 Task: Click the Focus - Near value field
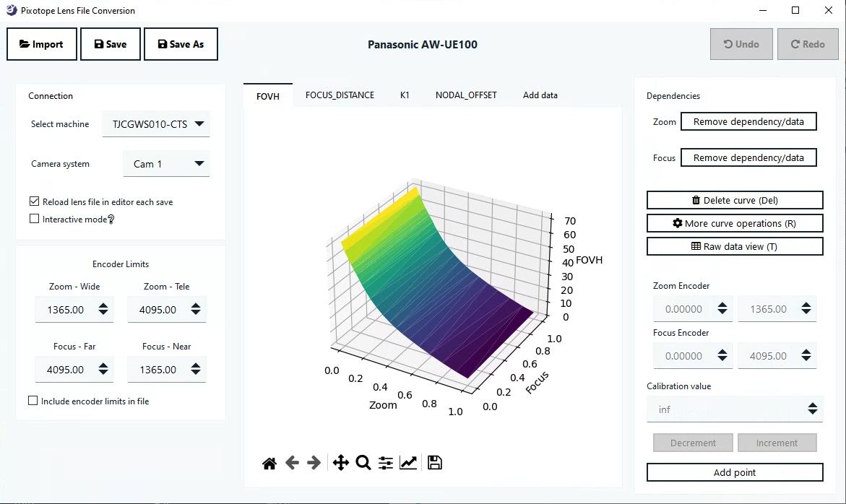click(157, 370)
